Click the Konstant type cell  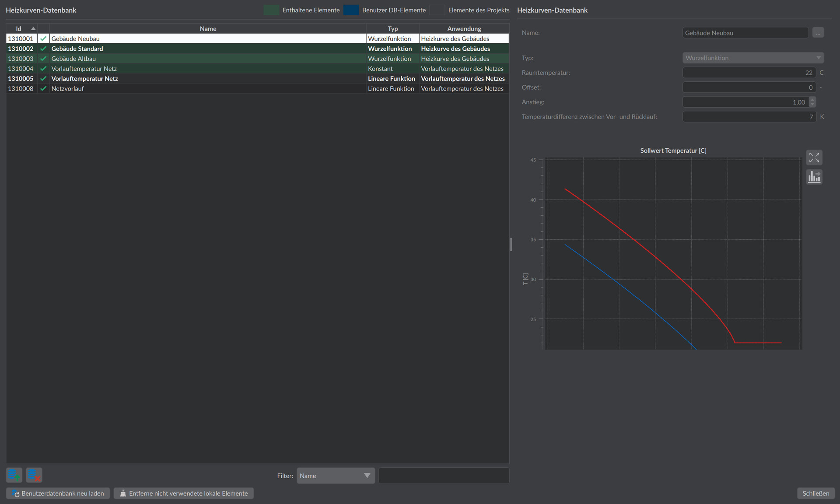tap(392, 69)
